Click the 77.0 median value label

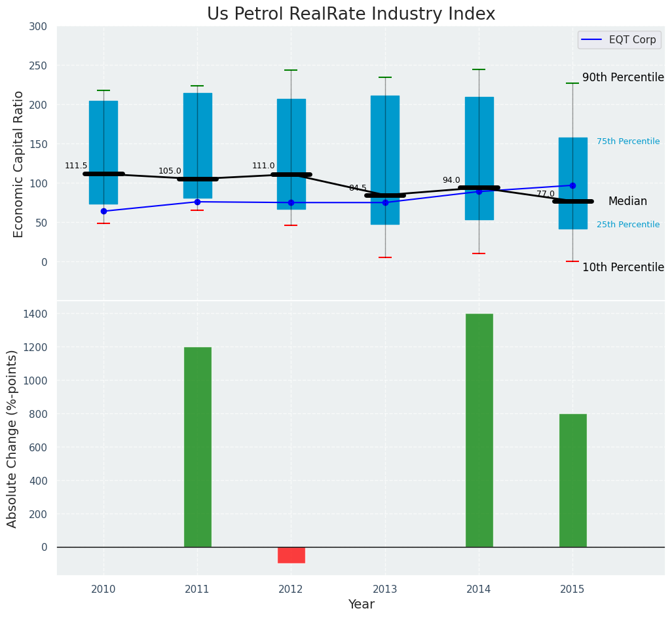click(x=546, y=194)
